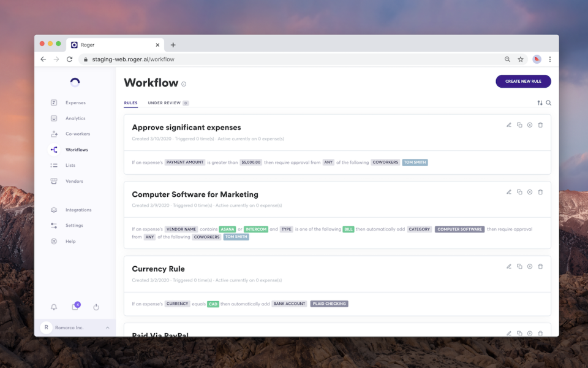Click TOM SMITH tag in Computer Software rule
This screenshot has width=588, height=368.
(236, 237)
